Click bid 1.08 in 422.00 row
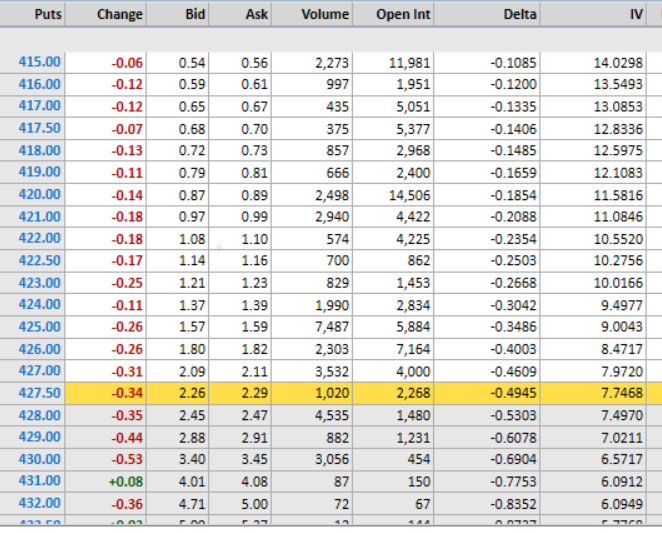Screen dimensions: 662x533 click(x=192, y=239)
